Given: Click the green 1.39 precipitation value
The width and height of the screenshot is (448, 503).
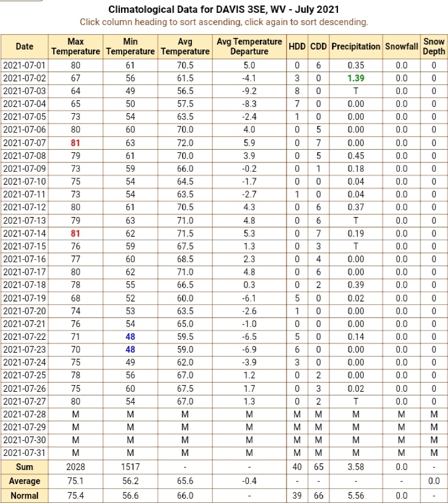Looking at the screenshot, I should click(356, 78).
